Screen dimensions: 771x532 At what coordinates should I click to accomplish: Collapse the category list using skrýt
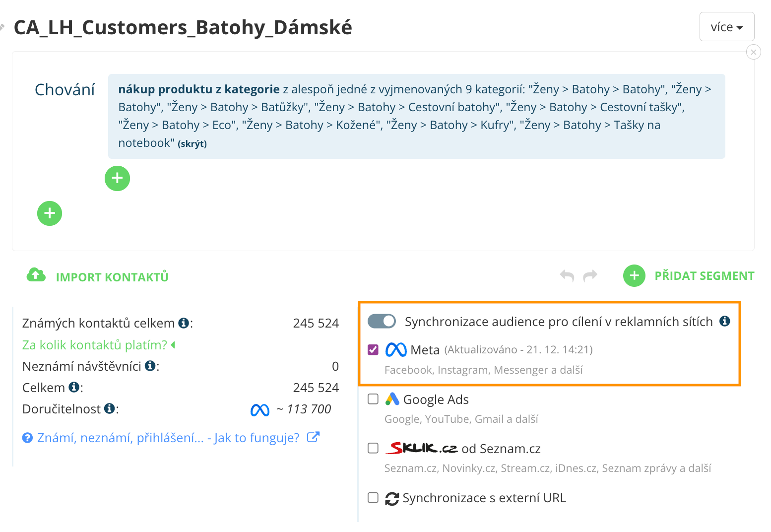[193, 143]
